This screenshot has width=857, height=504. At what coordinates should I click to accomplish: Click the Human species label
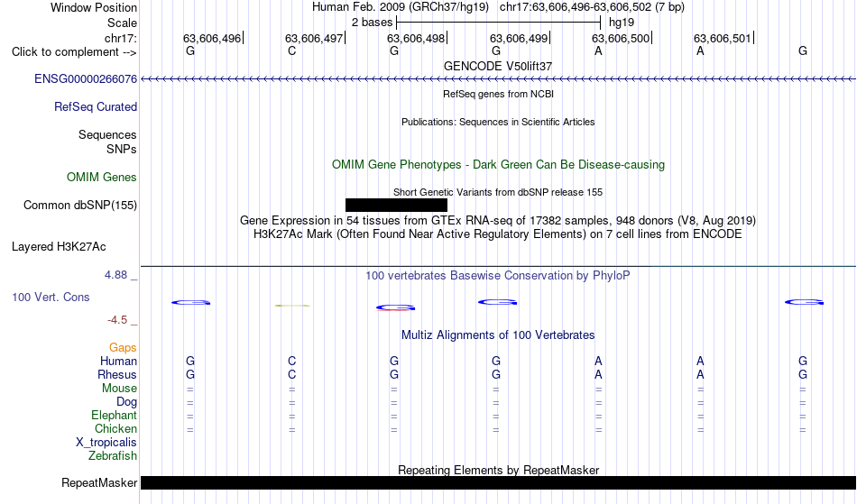tap(118, 362)
